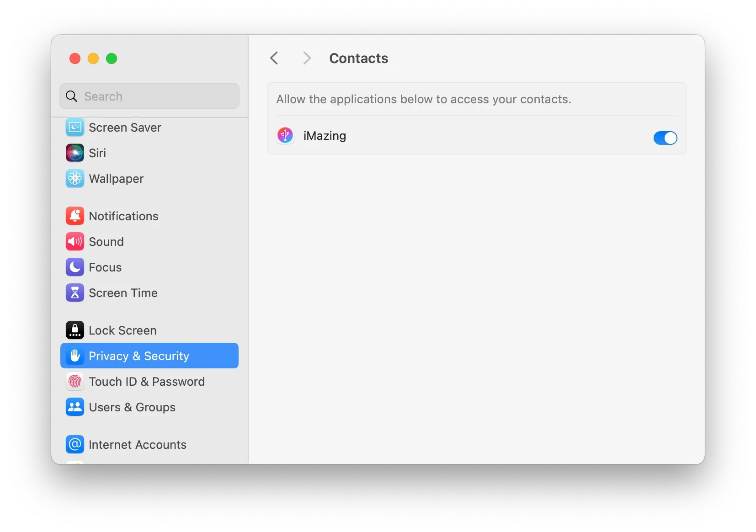Click the iMazing row label

(x=325, y=135)
